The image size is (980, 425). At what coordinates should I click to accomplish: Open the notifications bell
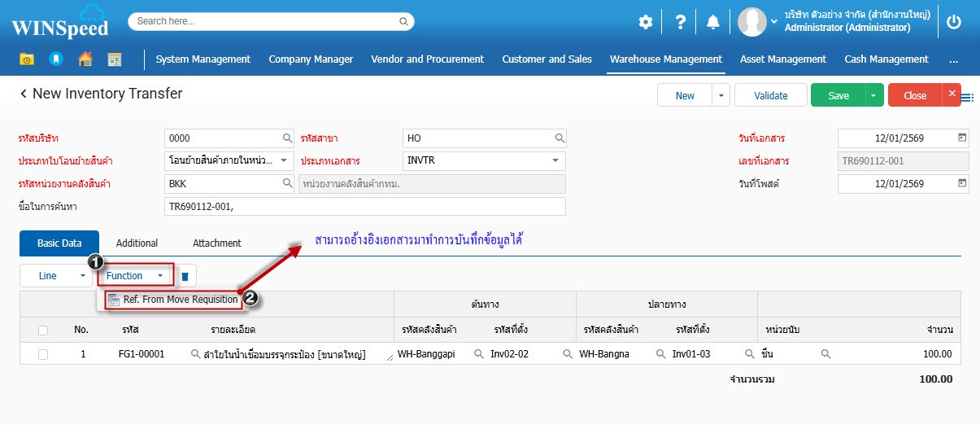[713, 22]
